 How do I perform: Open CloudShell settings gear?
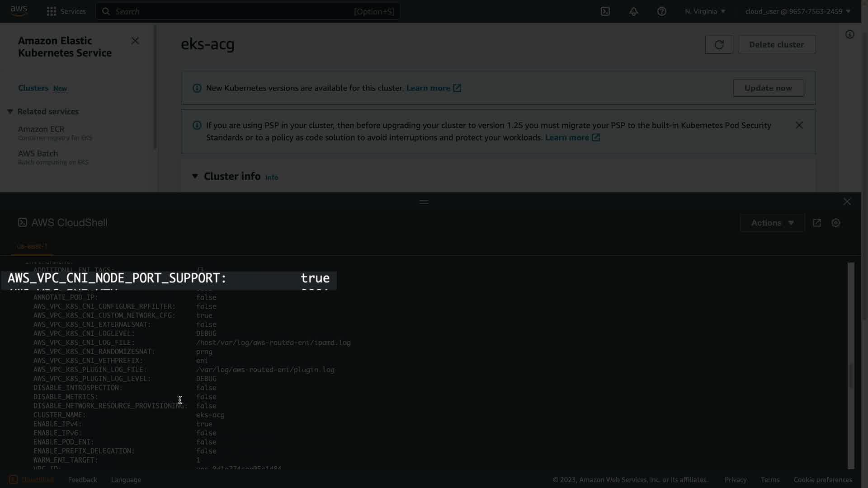835,223
